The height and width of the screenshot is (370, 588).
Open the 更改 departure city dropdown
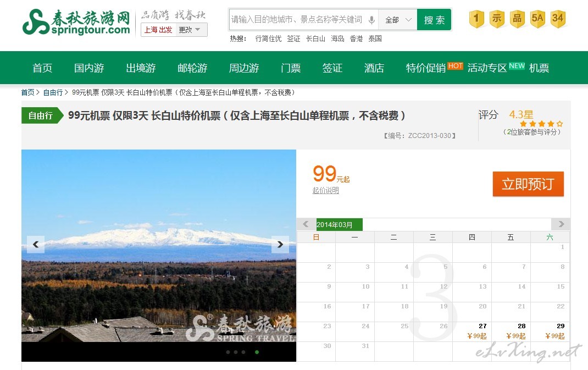click(x=191, y=30)
